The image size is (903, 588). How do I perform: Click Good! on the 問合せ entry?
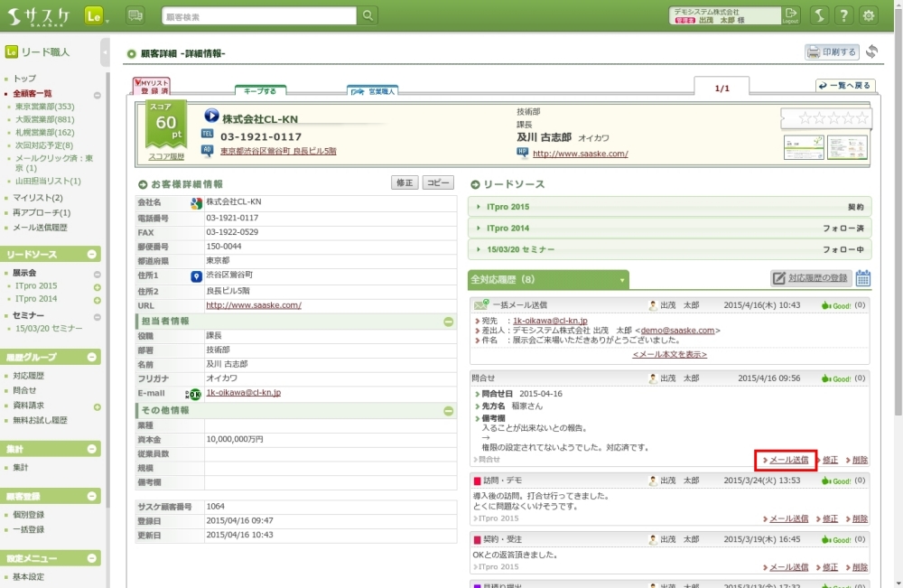click(836, 379)
